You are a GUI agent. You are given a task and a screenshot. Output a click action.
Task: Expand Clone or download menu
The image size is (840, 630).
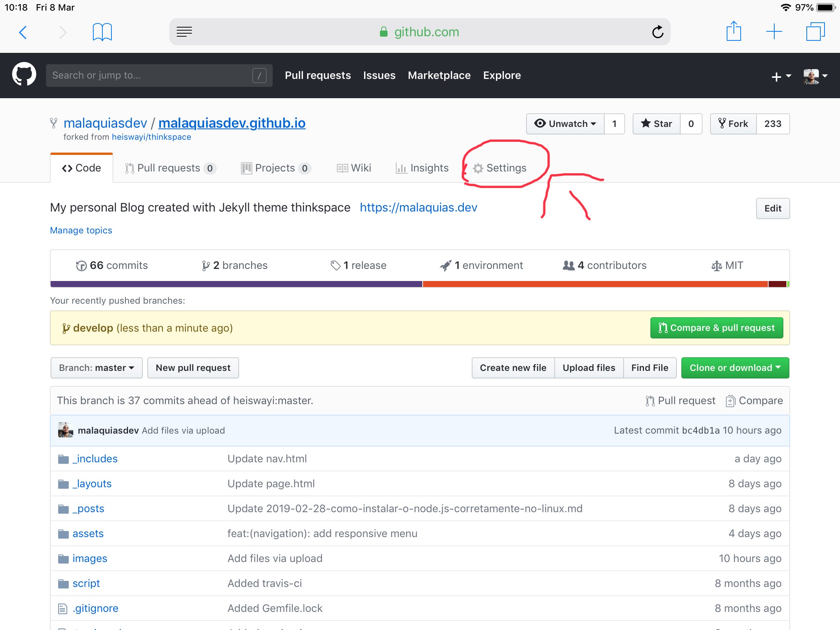[735, 367]
